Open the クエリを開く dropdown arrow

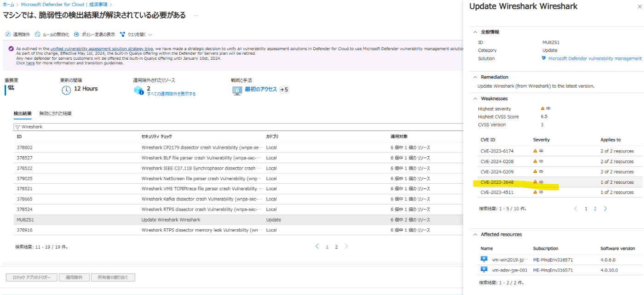point(150,35)
